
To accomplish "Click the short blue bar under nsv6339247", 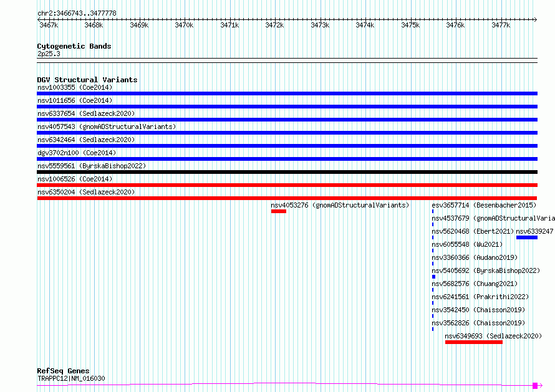I will tap(527, 237).
